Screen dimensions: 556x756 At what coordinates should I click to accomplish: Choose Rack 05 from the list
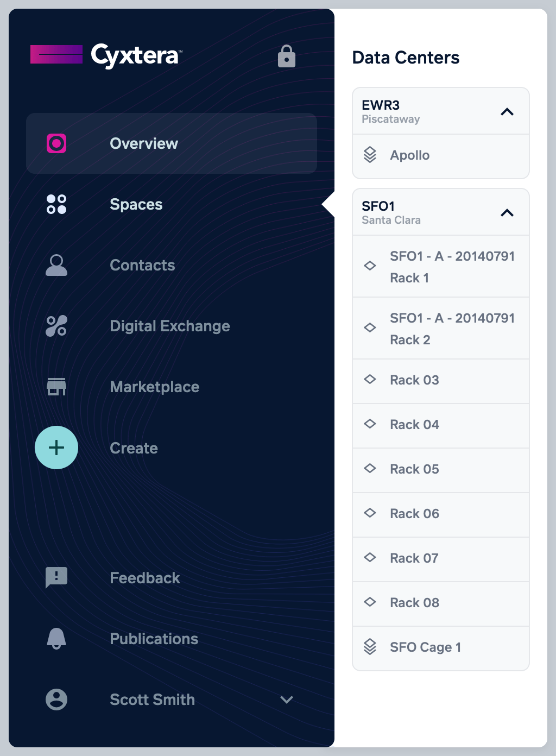[441, 470]
